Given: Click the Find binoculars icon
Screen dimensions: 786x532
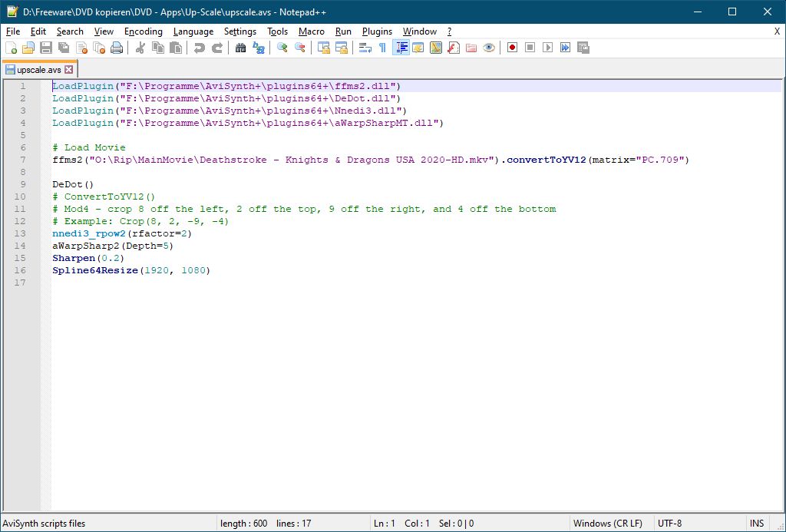Looking at the screenshot, I should (x=240, y=48).
